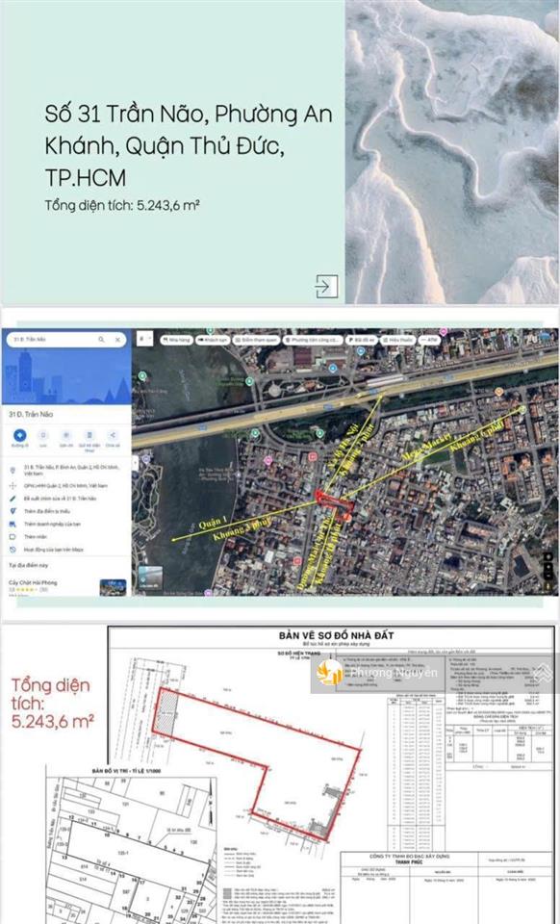Select the Khách sạn category chip
The width and height of the screenshot is (560, 924).
pos(212,340)
